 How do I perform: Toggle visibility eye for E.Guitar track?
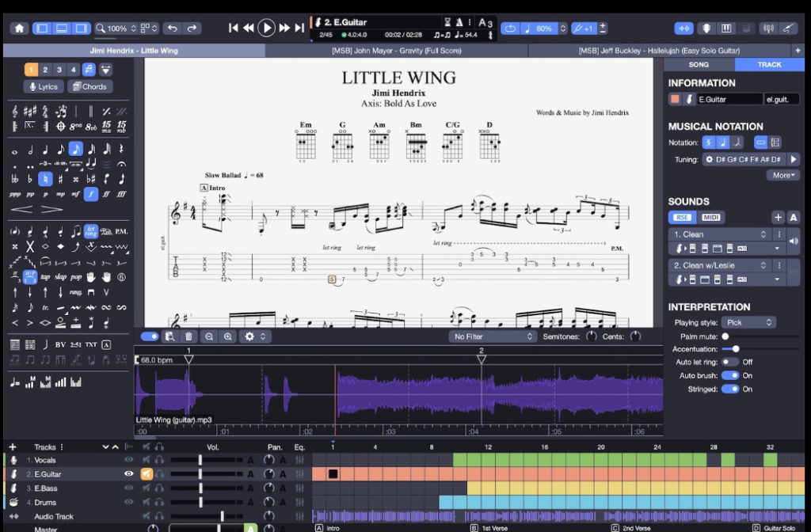pyautogui.click(x=129, y=474)
